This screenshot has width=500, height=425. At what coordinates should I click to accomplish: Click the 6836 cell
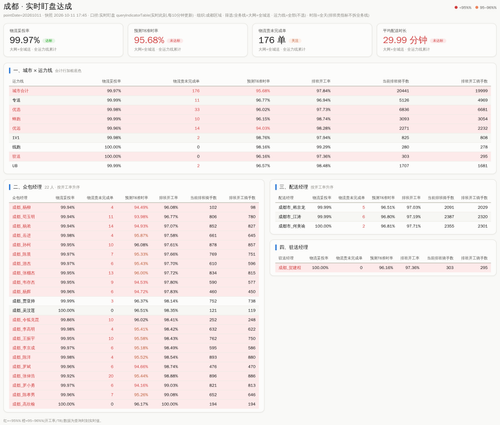[x=404, y=109]
